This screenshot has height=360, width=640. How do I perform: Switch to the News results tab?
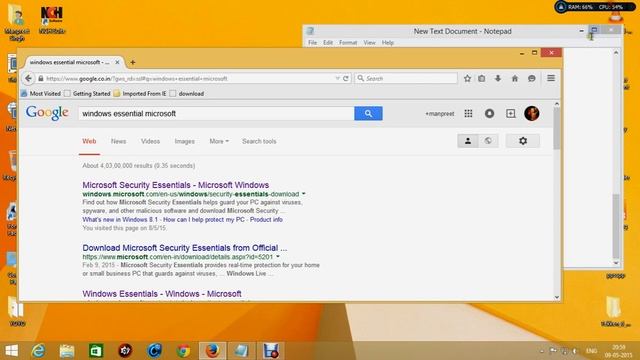(118, 141)
